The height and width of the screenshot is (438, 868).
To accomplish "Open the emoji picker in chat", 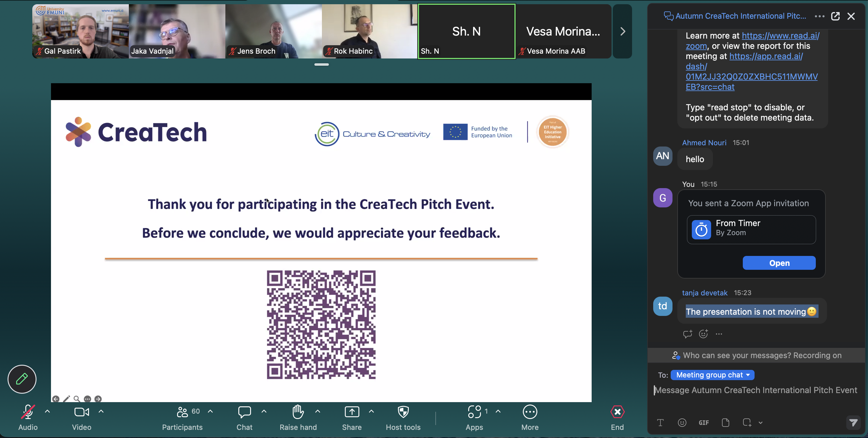I will click(x=682, y=423).
